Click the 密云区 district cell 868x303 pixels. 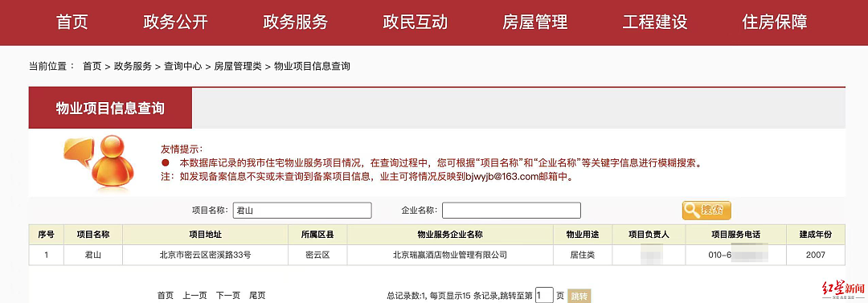[x=317, y=255]
